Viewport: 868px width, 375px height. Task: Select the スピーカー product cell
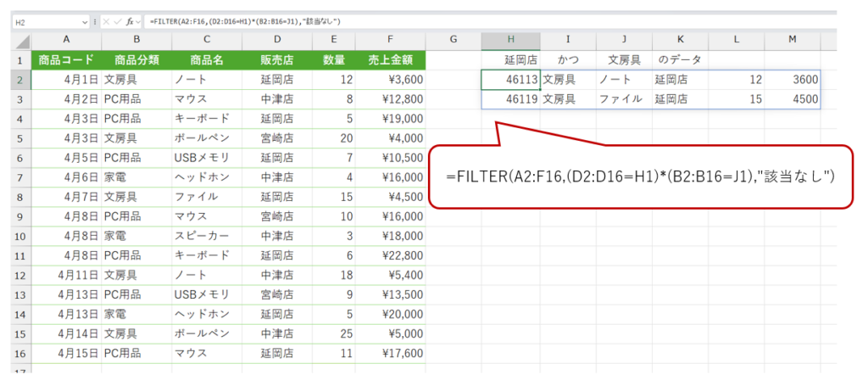207,236
